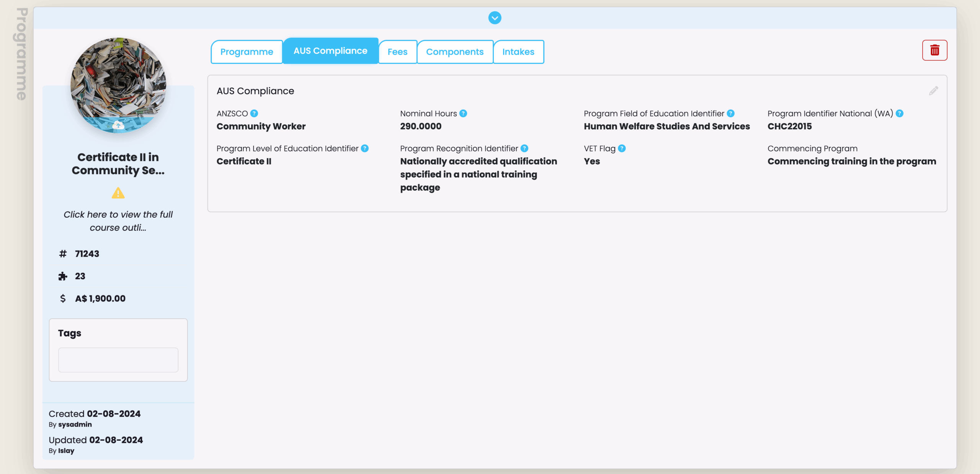The image size is (980, 474).
Task: Click the VET Flag help icon
Action: [x=622, y=148]
